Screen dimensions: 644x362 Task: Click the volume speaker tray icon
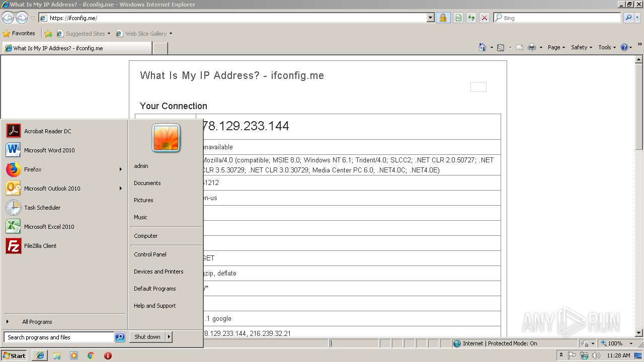point(596,355)
